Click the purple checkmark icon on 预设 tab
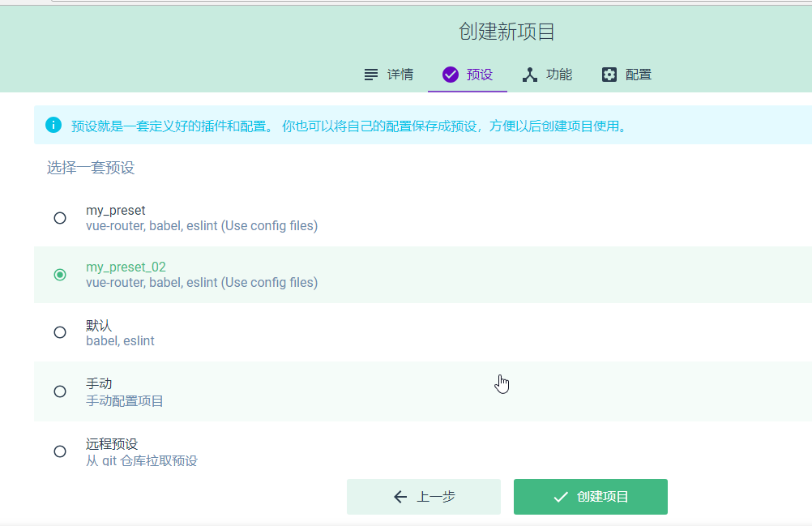This screenshot has width=812, height=526. [x=451, y=74]
